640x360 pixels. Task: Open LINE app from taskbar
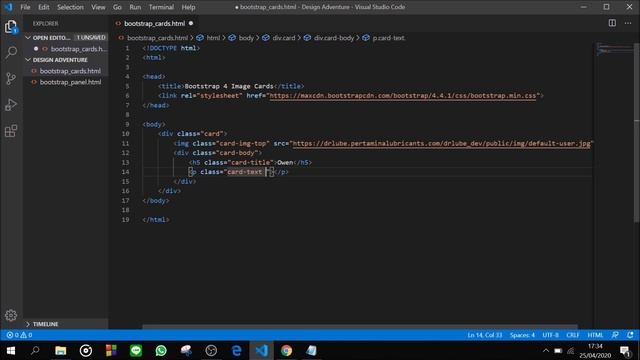[136, 351]
